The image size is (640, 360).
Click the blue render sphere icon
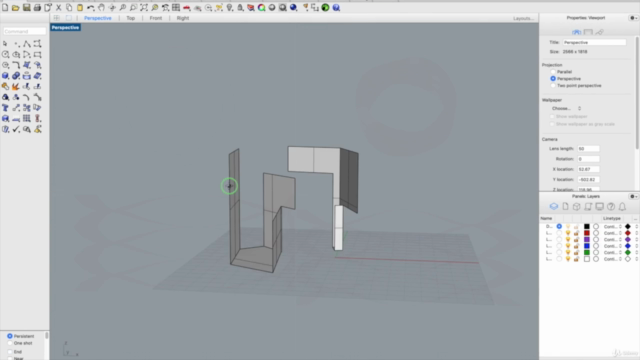pyautogui.click(x=293, y=8)
